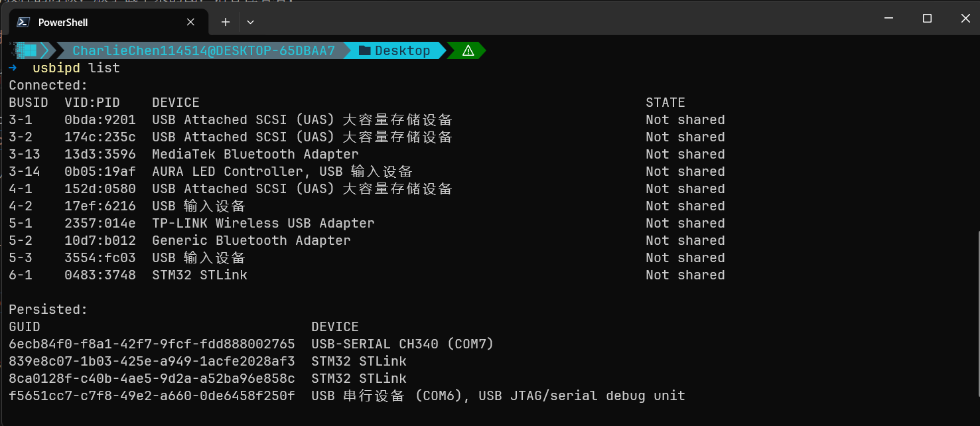Click the VID:PID value 3554:fc03
The image size is (980, 426).
pos(100,257)
